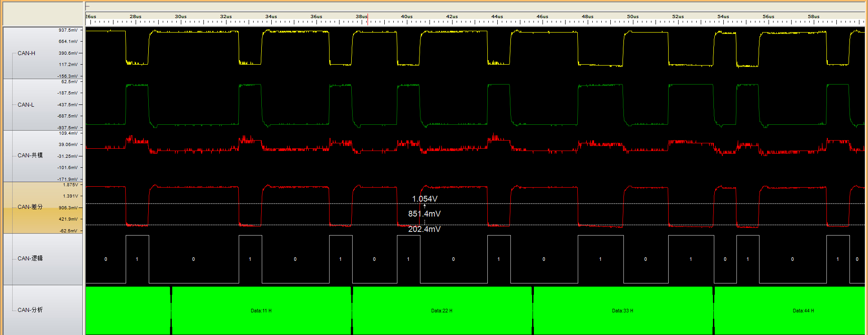
Task: Click the 421.9mV scale value for CAN-差分
Action: coord(68,219)
